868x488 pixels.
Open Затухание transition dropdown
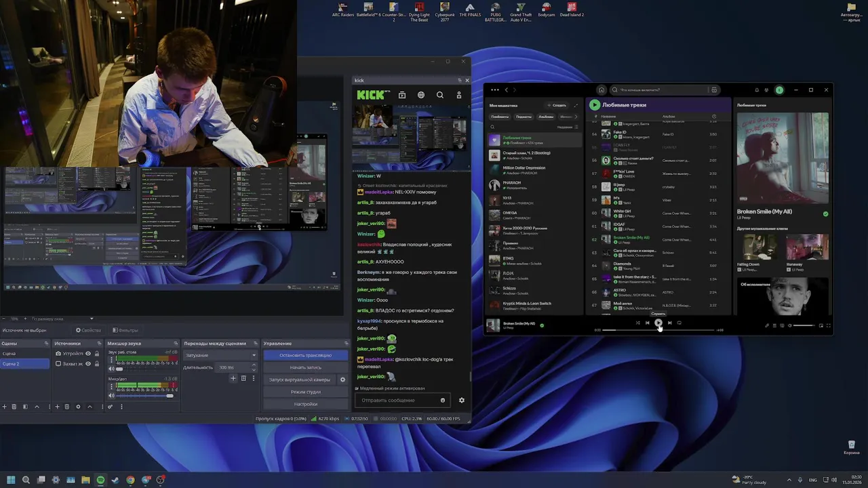coord(220,355)
